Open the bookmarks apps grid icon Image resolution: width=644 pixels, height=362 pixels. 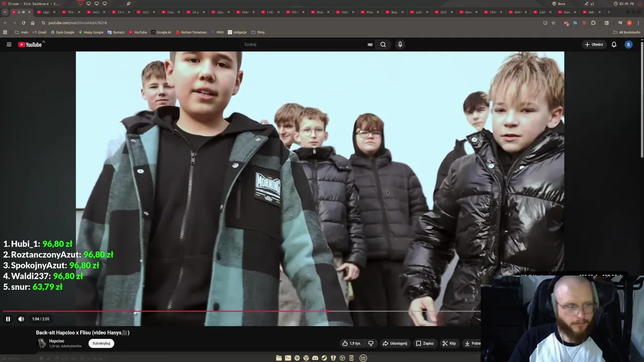pyautogui.click(x=5, y=32)
